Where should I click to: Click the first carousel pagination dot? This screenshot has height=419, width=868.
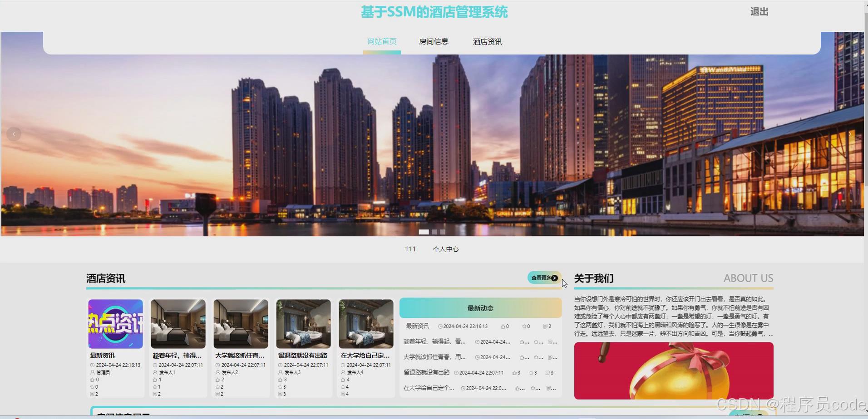point(424,232)
